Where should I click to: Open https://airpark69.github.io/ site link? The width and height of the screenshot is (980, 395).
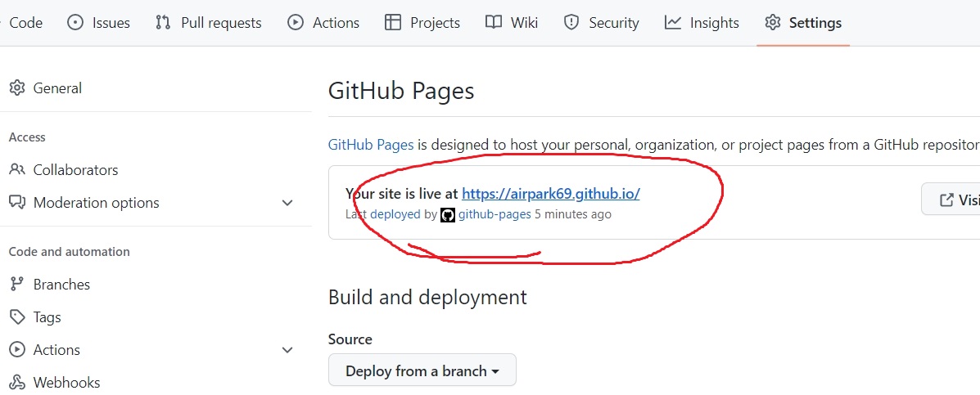pyautogui.click(x=551, y=194)
